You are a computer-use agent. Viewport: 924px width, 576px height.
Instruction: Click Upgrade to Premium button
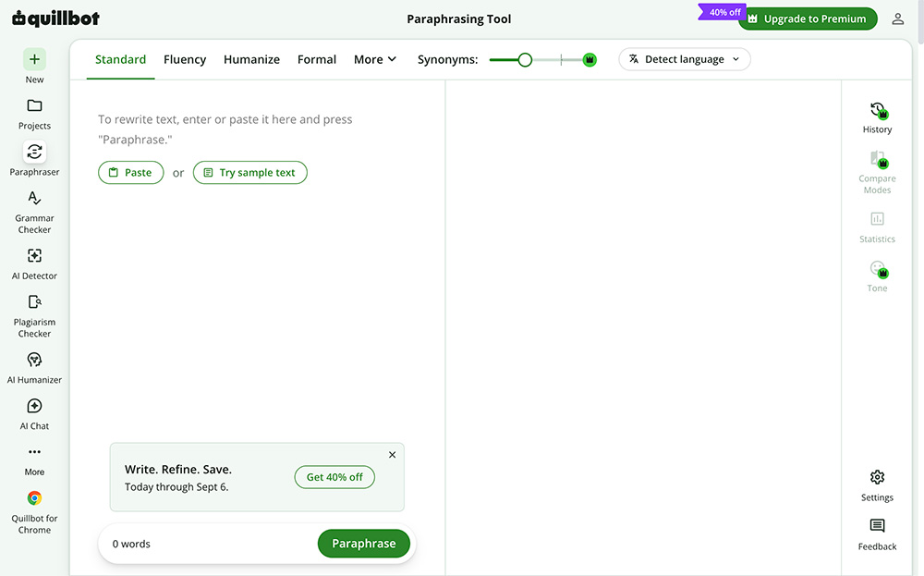click(x=808, y=18)
